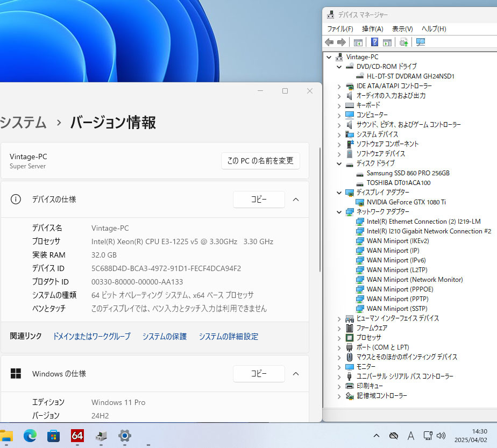Click コピー button for デバイスの仕様

[x=259, y=200]
